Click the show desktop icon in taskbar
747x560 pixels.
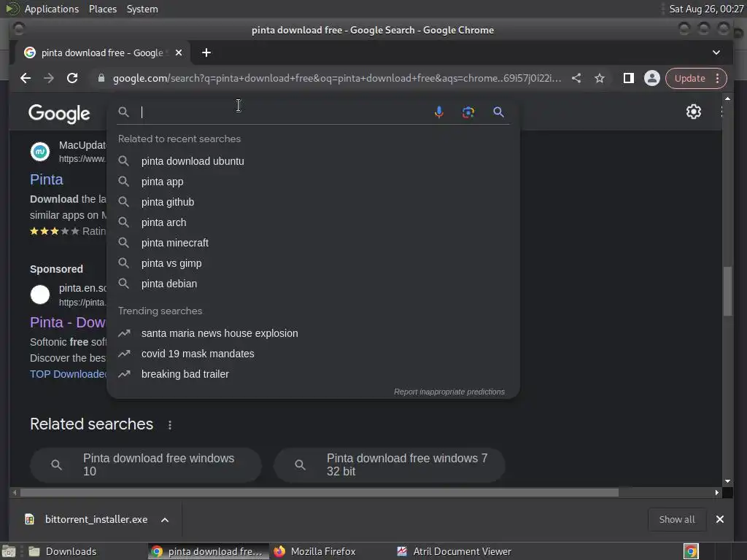(9, 551)
